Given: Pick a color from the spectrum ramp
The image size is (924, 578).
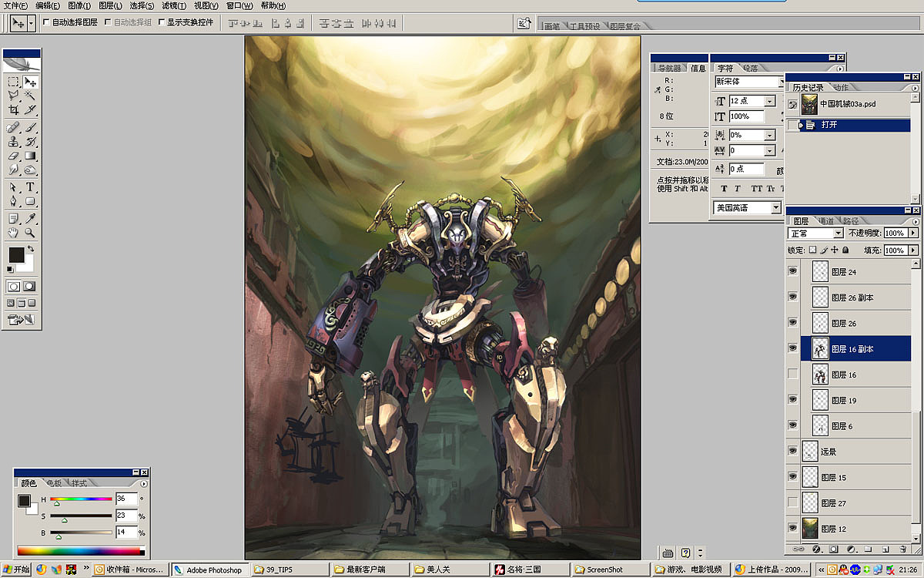Looking at the screenshot, I should [x=81, y=550].
